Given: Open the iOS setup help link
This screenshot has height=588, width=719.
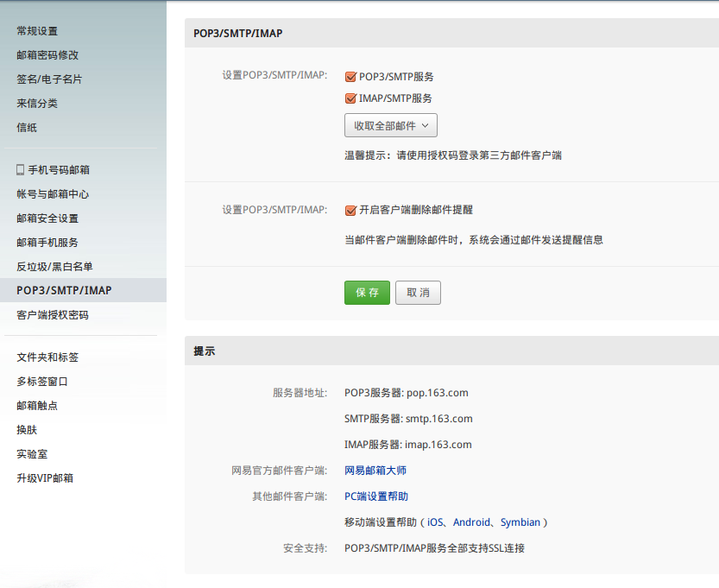Looking at the screenshot, I should (435, 522).
